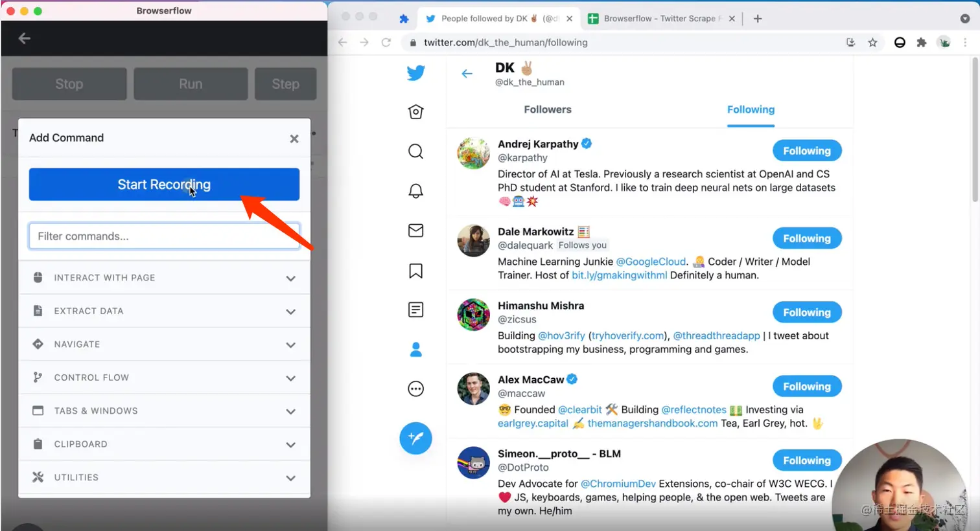Expand the Clipboard section chevron

(291, 445)
